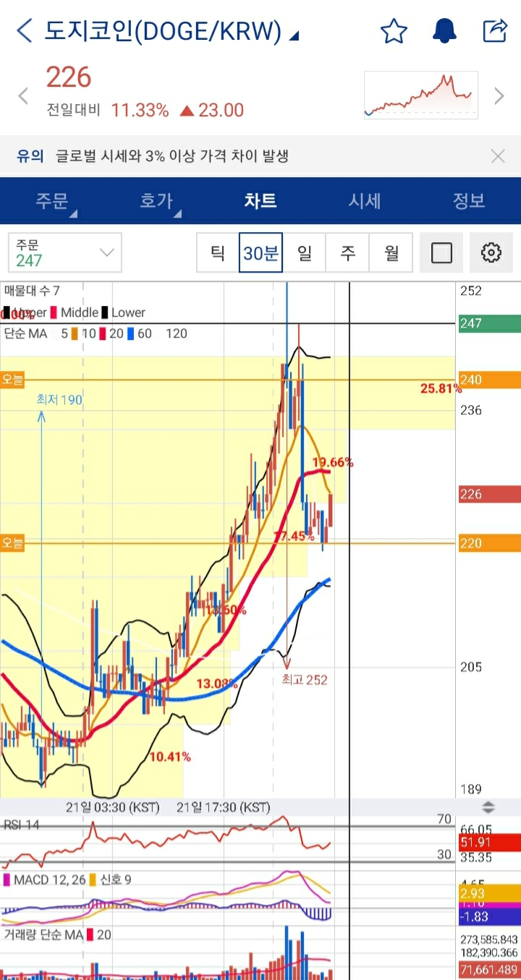Open the mini price sparkline thumbnail
521x980 pixels.
(421, 95)
